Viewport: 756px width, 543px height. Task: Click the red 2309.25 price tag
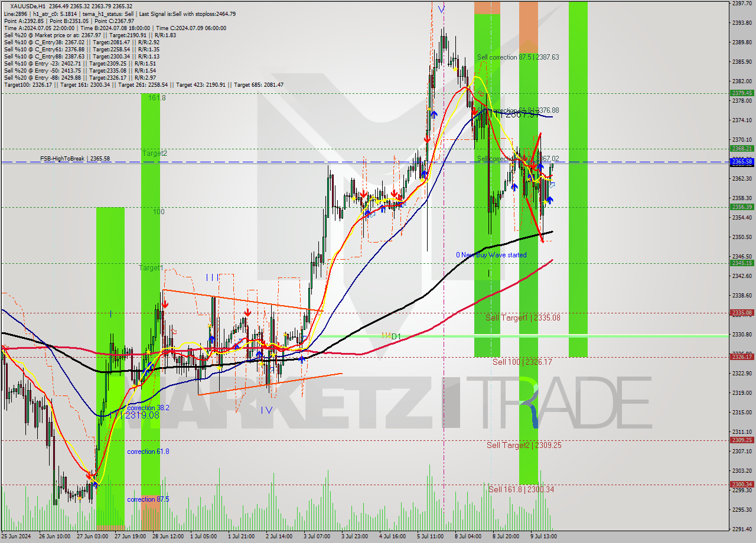coord(741,440)
